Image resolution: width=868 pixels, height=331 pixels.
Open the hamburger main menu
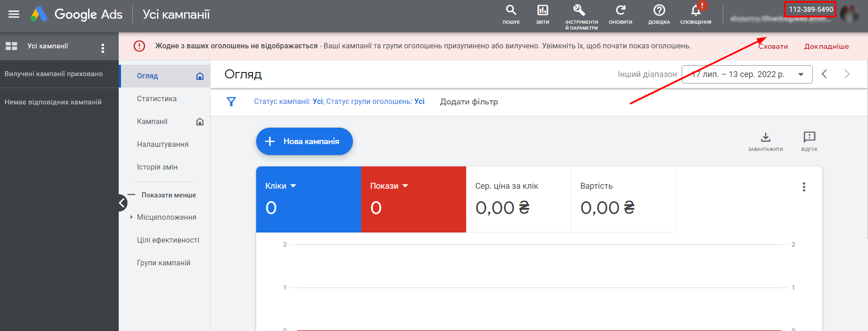point(14,14)
